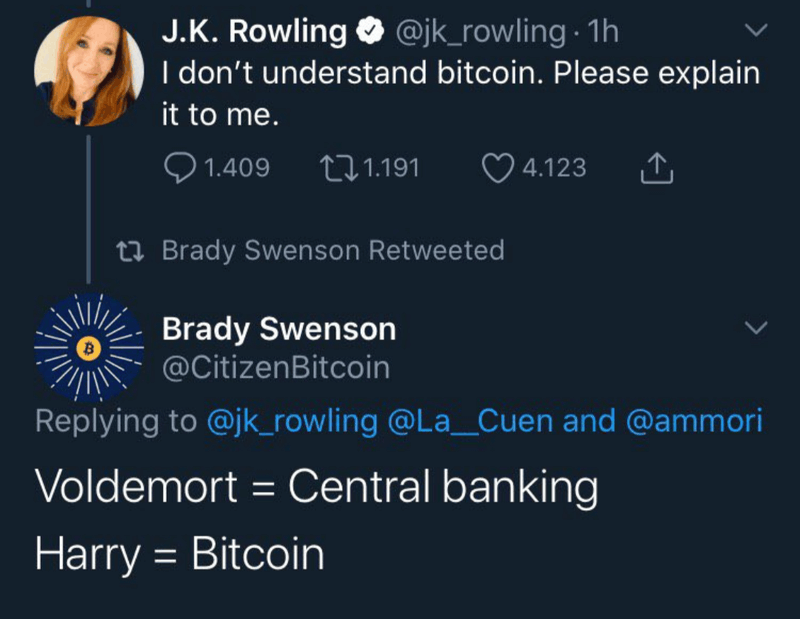Visit the @ammori mention link

coord(693,421)
